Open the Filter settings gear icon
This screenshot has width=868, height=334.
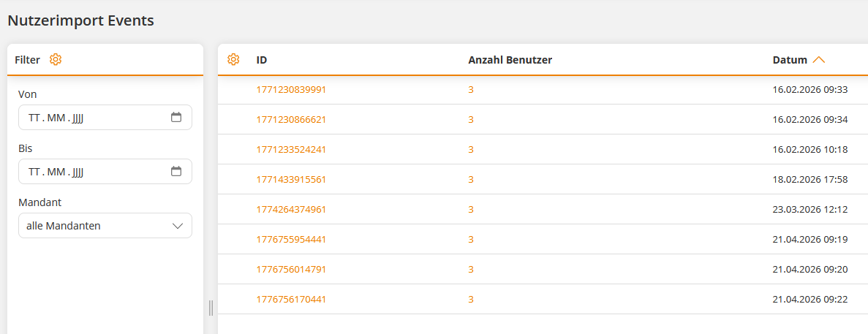pos(56,60)
